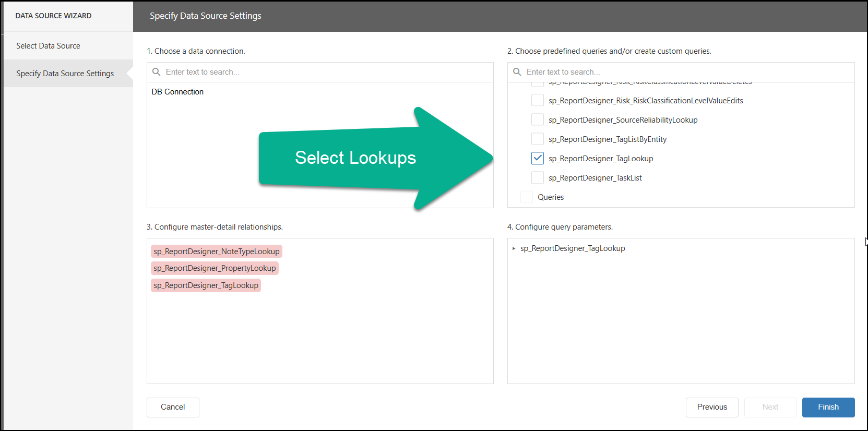The image size is (868, 431).
Task: Switch to Specify Data Source Settings step
Action: tap(65, 74)
